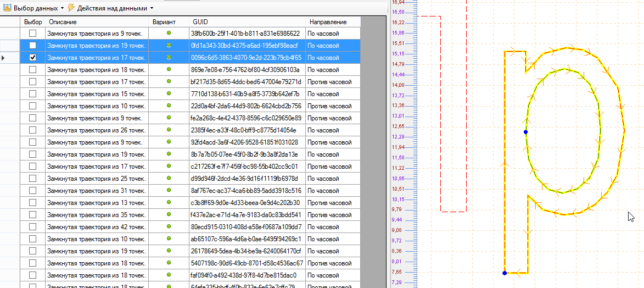Click GUID cell fe2a268c-4e42-4378-8596-c6c029650e89
Viewport: 644px width, 288px height.
[x=246, y=118]
